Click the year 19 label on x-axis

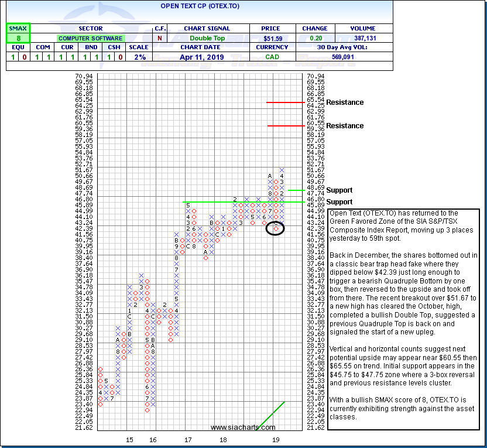pos(275,439)
